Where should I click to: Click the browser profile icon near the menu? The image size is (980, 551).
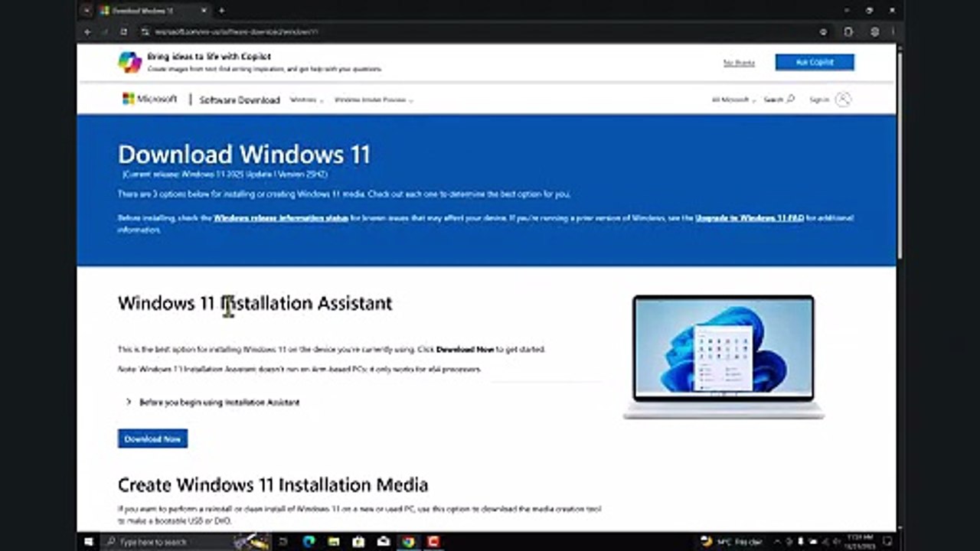coord(874,32)
